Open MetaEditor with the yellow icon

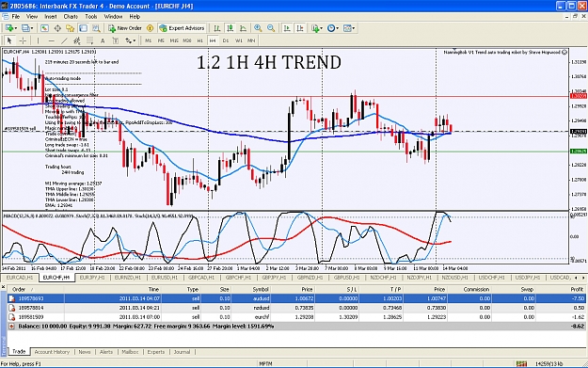pyautogui.click(x=150, y=28)
